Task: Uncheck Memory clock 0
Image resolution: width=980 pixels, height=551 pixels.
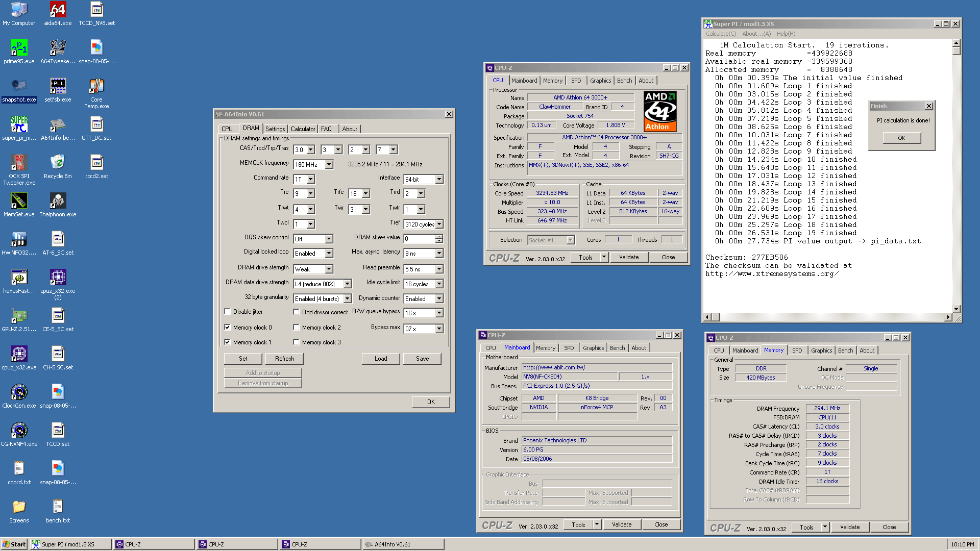Action: [228, 328]
